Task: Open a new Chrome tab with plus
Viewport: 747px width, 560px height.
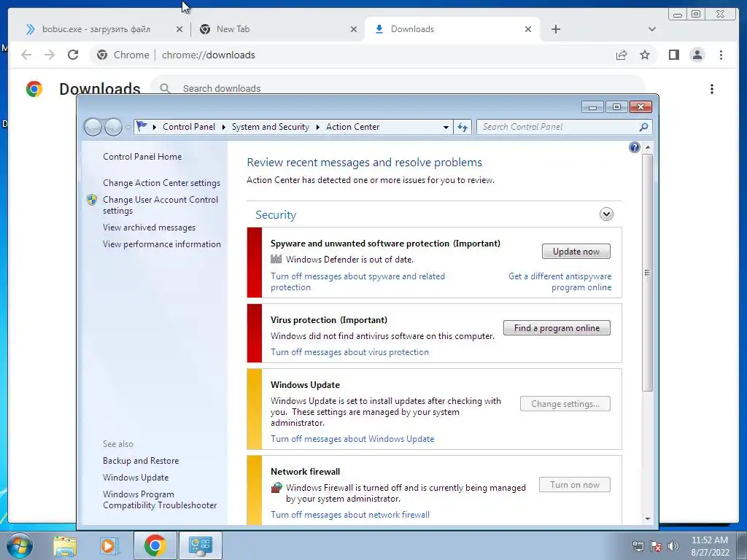Action: [x=555, y=29]
